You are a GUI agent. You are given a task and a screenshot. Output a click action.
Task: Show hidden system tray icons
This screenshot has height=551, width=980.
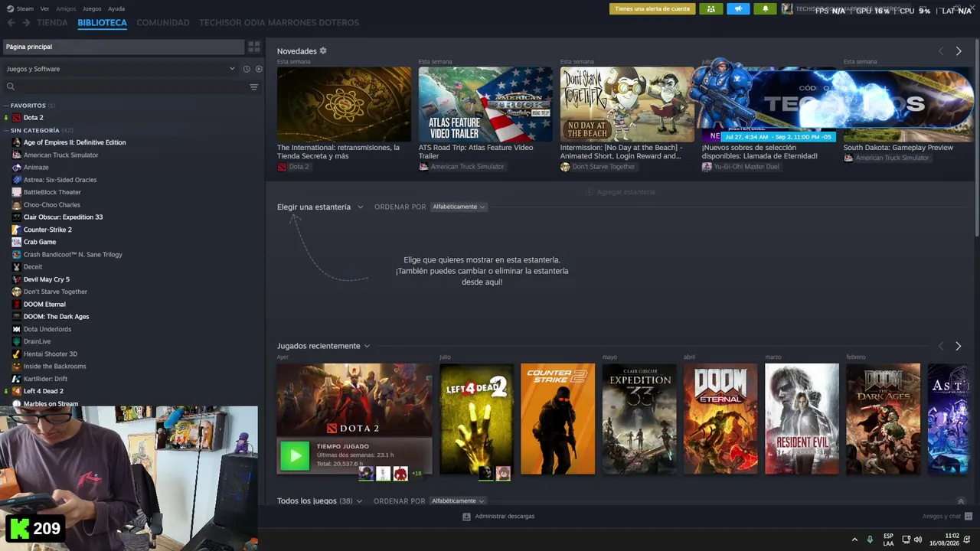tap(854, 540)
